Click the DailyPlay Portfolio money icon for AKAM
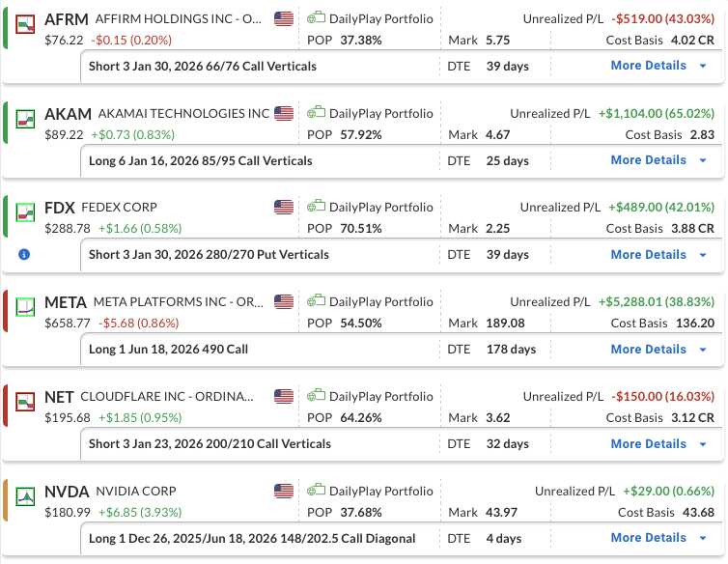The height and width of the screenshot is (564, 728). click(316, 113)
